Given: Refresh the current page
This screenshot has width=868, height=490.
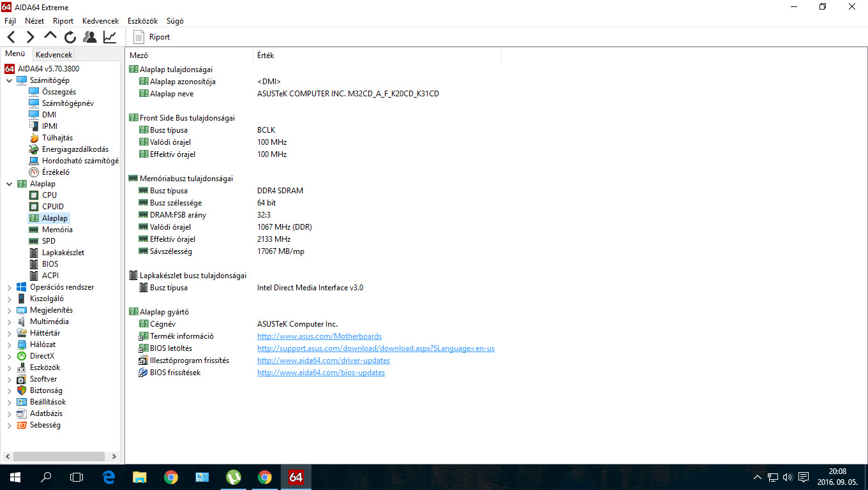Looking at the screenshot, I should (70, 37).
